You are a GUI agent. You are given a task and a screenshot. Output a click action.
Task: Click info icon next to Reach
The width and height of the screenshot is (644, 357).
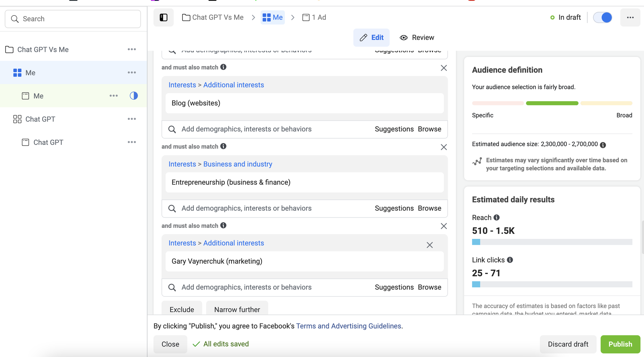[x=496, y=218]
